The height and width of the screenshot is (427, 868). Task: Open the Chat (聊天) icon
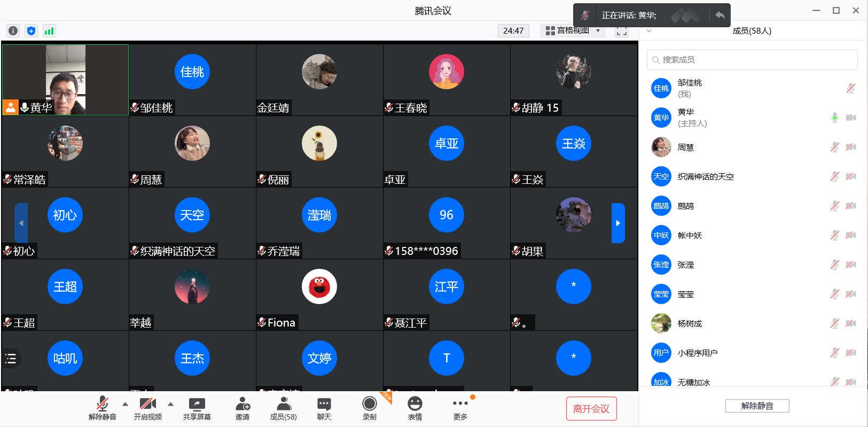(x=324, y=409)
